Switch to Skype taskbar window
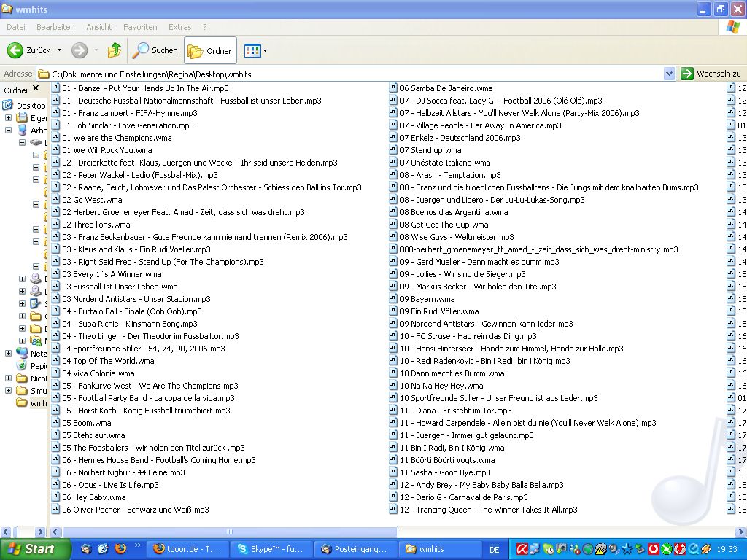Screen dimensions: 747x560 271,549
